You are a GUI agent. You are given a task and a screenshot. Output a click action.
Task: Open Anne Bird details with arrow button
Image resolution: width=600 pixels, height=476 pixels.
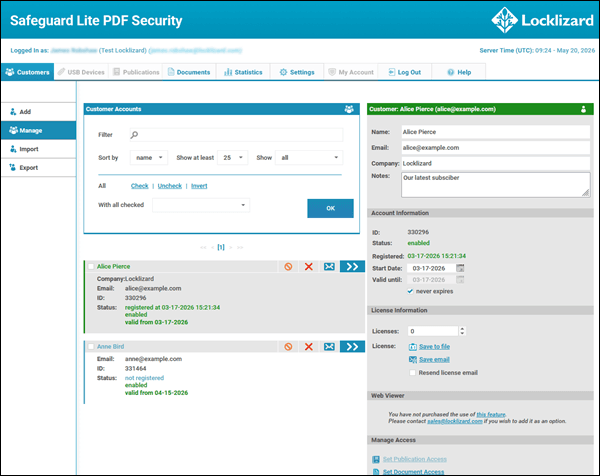(x=352, y=347)
